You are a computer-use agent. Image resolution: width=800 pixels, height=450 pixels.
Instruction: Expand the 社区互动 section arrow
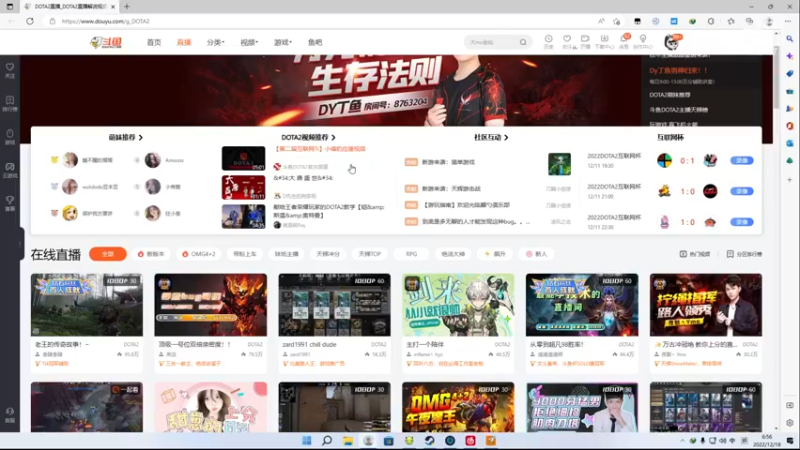click(x=506, y=137)
